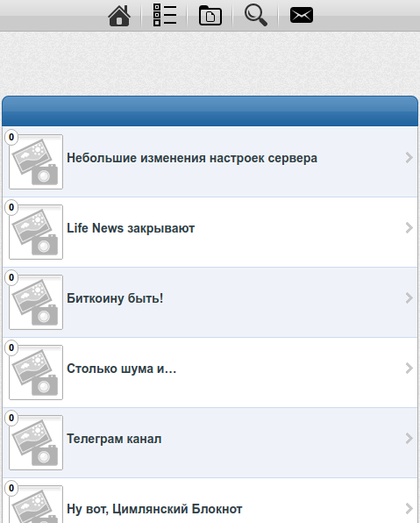
Task: Expand chevron for Небольшие изменения настроек сервера
Action: tap(409, 158)
